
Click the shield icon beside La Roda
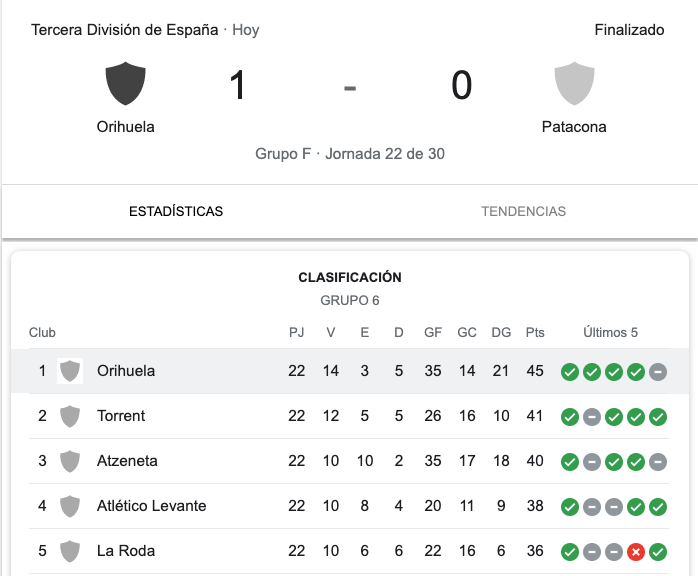(70, 551)
